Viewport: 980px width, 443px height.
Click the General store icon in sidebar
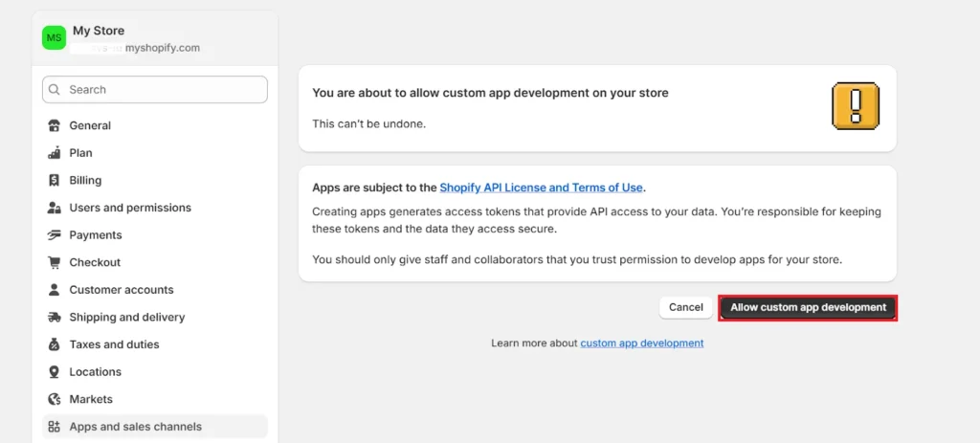(54, 125)
